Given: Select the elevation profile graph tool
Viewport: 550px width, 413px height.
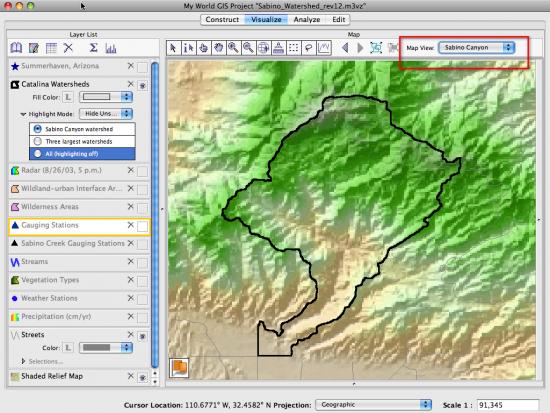Looking at the screenshot, I should [x=324, y=48].
